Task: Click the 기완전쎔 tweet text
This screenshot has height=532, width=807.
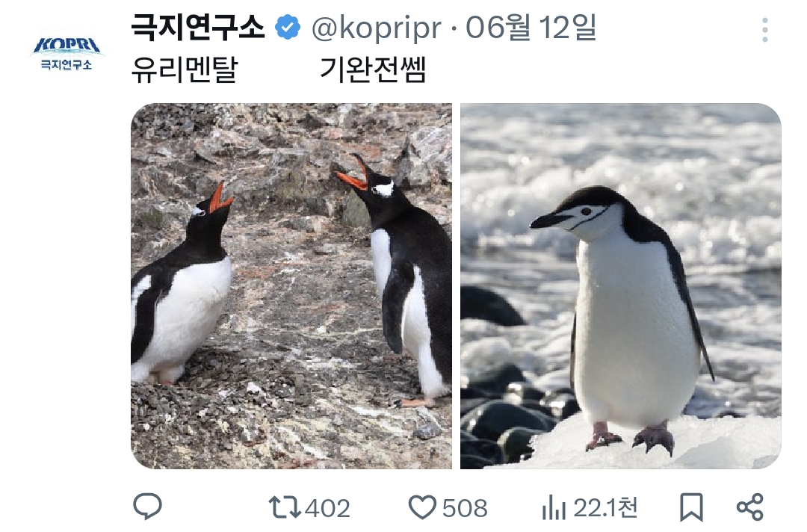Action: click(x=373, y=69)
